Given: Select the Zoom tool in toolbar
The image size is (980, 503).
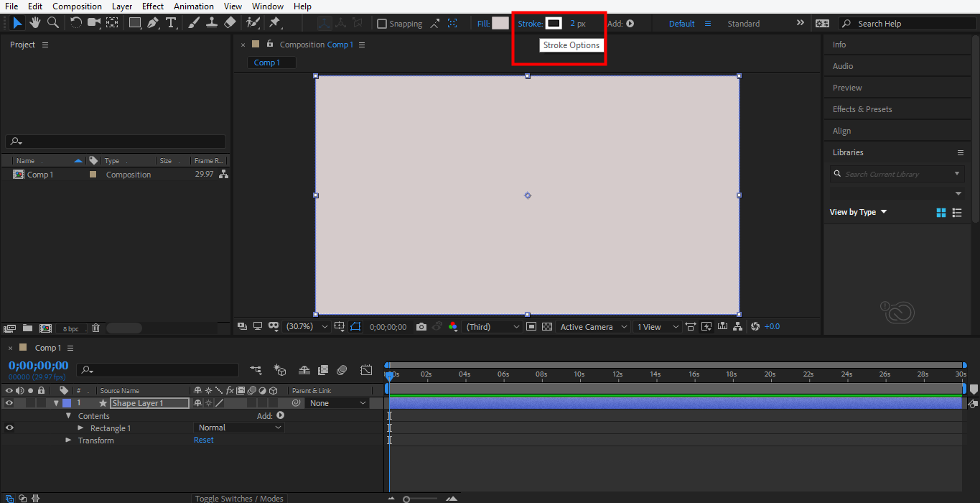Looking at the screenshot, I should click(52, 23).
